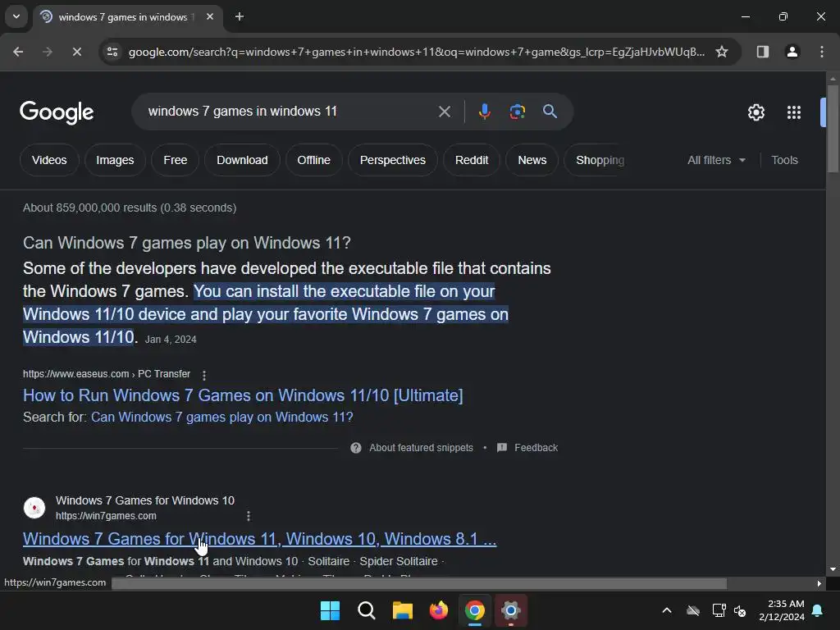Image resolution: width=840 pixels, height=630 pixels.
Task: Click the muted volume tray icon
Action: (x=741, y=610)
